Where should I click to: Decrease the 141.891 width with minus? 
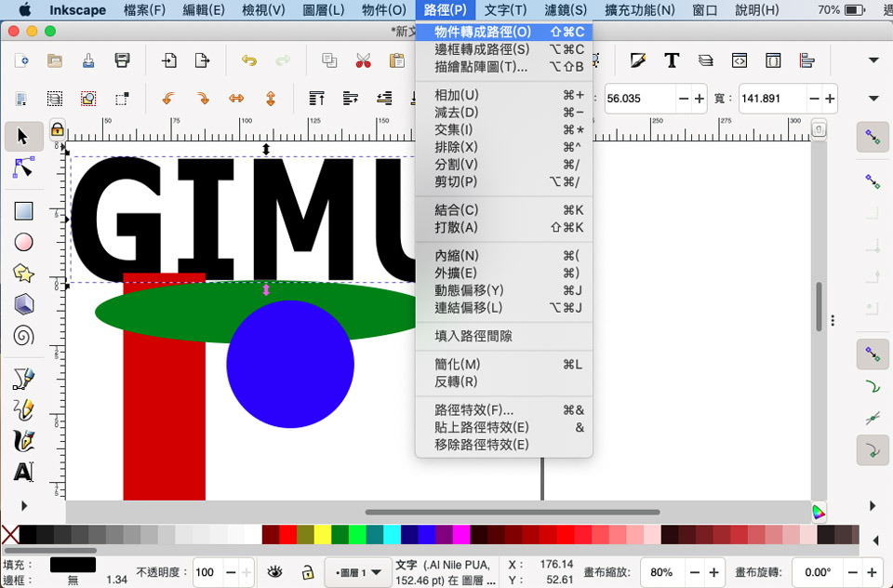814,99
